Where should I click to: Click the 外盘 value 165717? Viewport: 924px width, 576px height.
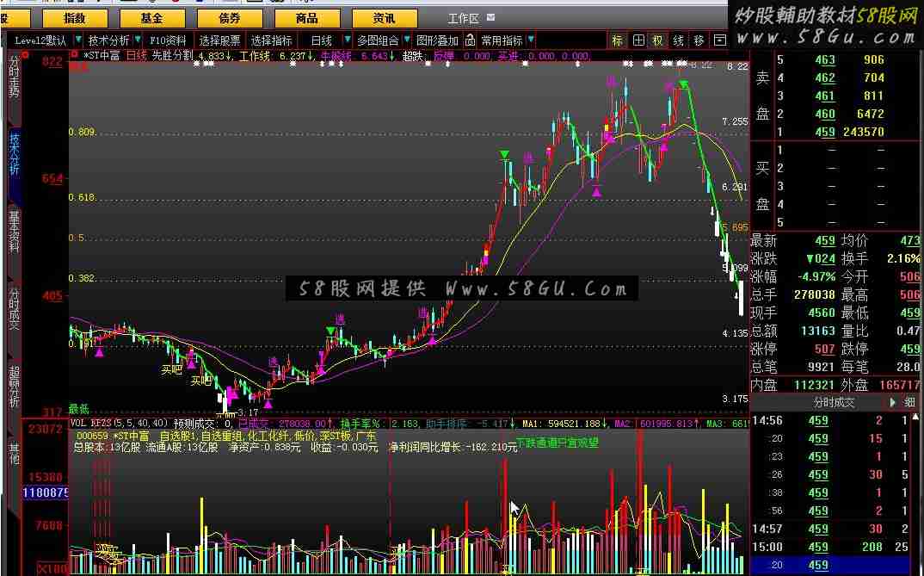pos(899,385)
